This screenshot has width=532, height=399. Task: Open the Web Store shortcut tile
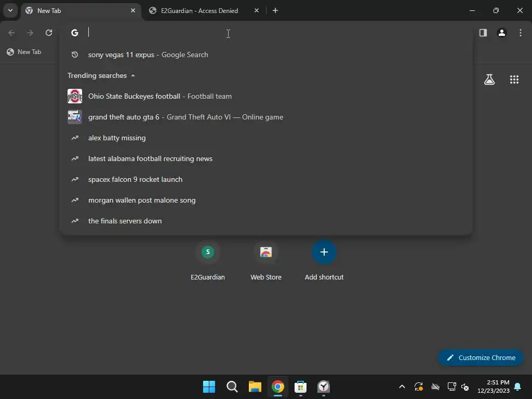[x=266, y=260]
